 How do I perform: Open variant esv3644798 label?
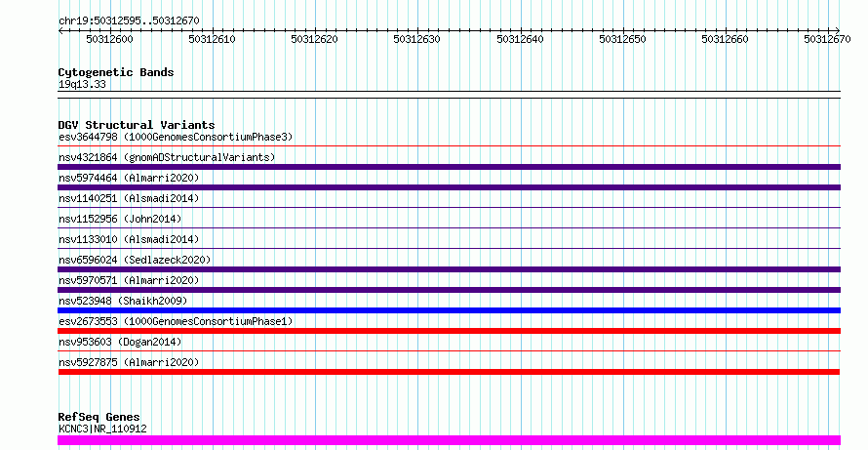pyautogui.click(x=176, y=137)
